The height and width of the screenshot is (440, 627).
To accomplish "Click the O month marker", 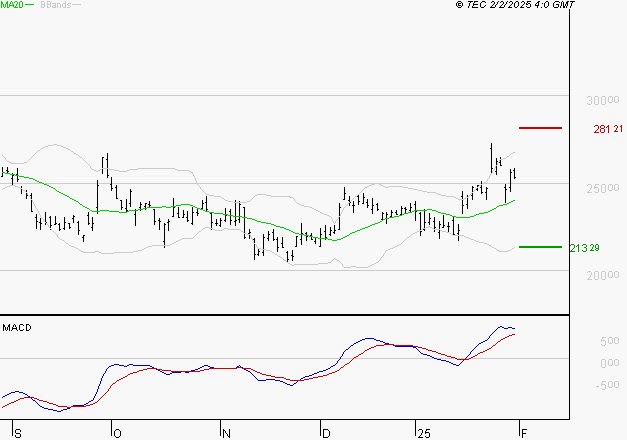I will coord(117,434).
